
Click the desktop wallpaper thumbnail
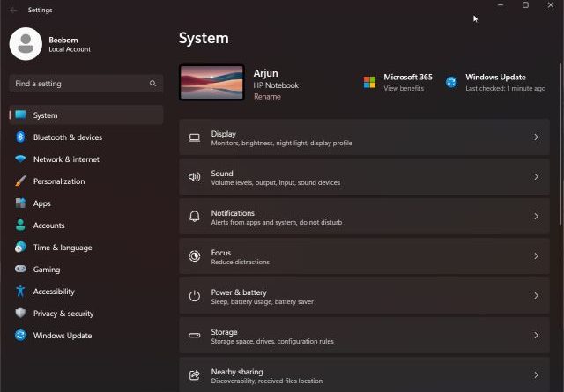[x=211, y=82]
